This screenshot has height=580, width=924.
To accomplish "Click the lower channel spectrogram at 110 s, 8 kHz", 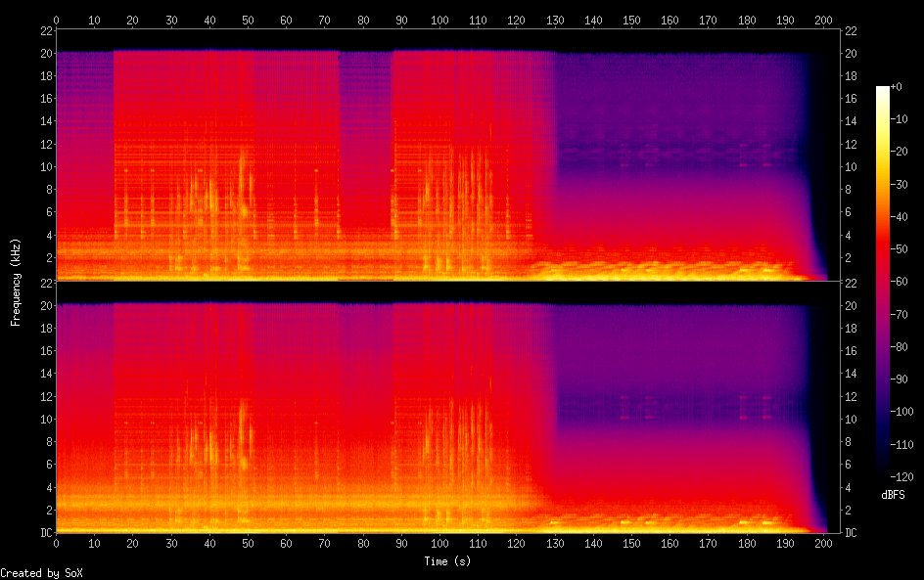I will pyautogui.click(x=478, y=442).
